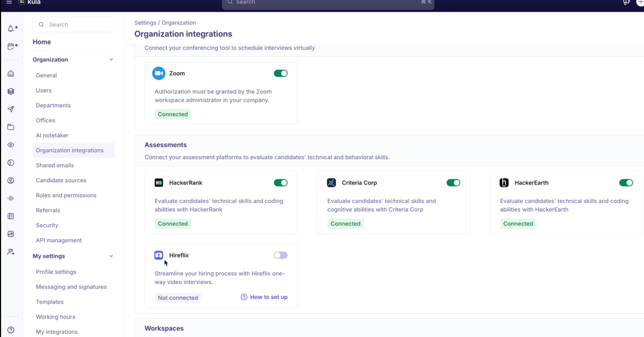Switch off the Criteria Corp toggle
Screen dimensions: 644x337
click(x=453, y=183)
